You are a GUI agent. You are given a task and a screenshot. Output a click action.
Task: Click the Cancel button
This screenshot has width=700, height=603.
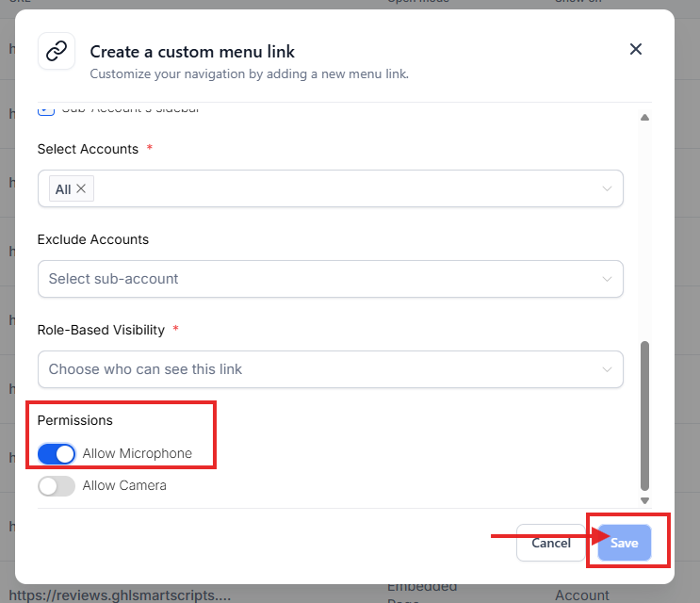click(x=551, y=543)
